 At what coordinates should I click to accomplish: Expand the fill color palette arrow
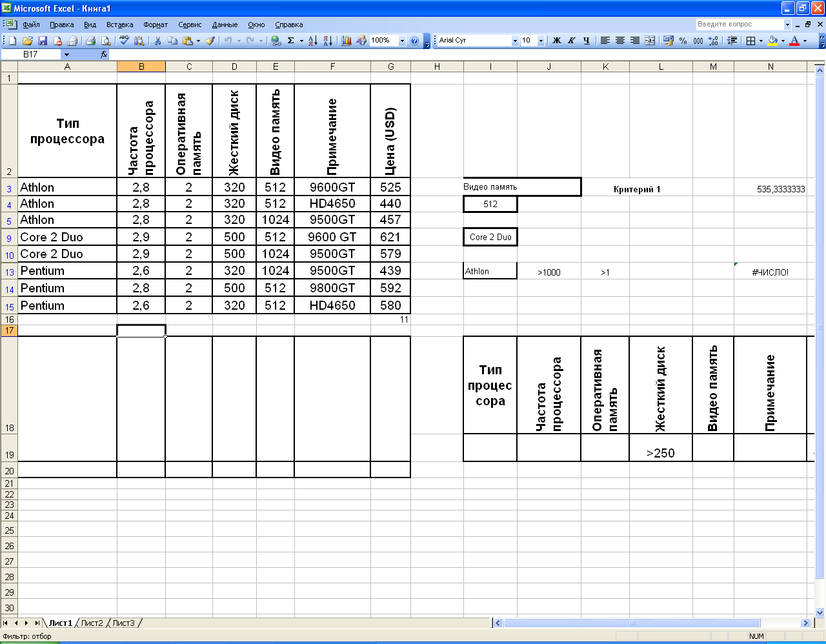coord(783,41)
